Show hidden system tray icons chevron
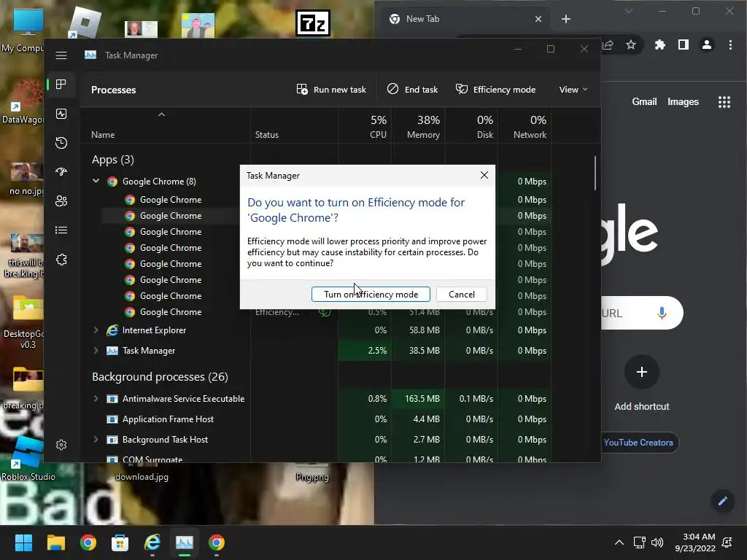 (x=619, y=542)
